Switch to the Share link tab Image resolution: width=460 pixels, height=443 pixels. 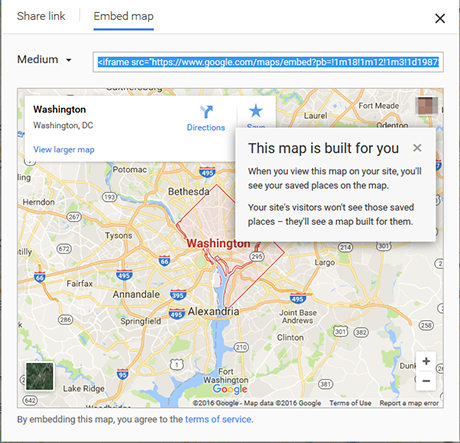click(x=41, y=16)
